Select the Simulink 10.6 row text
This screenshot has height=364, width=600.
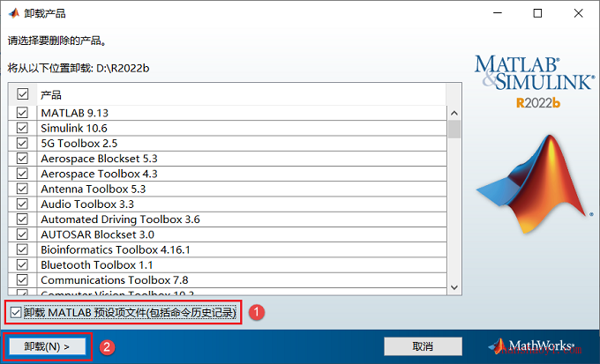click(74, 128)
